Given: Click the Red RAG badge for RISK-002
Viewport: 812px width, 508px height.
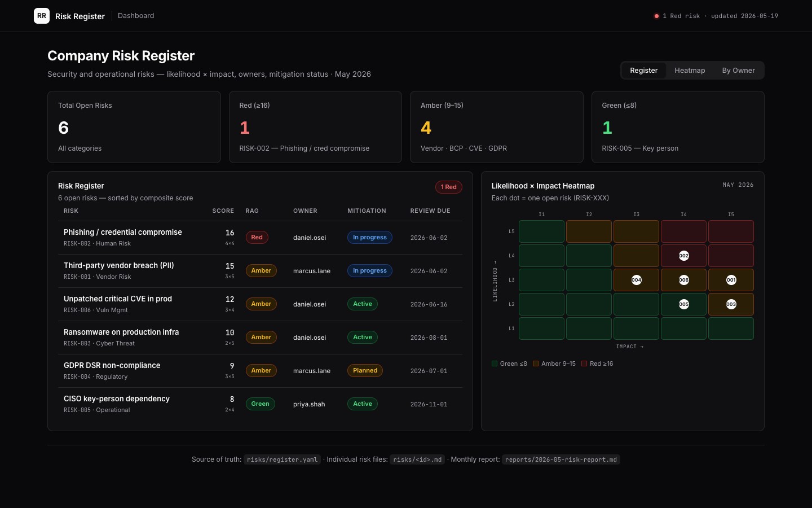Looking at the screenshot, I should (257, 237).
